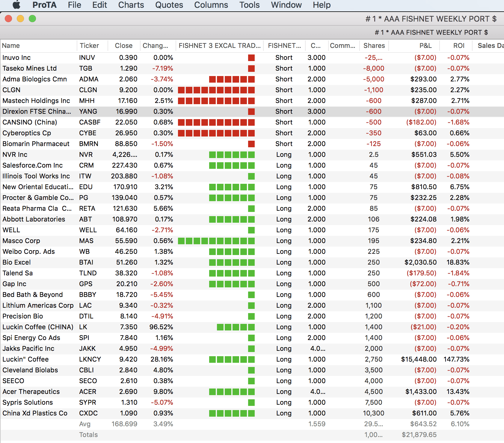Open the Quotes menu
504x443 pixels.
(169, 5)
